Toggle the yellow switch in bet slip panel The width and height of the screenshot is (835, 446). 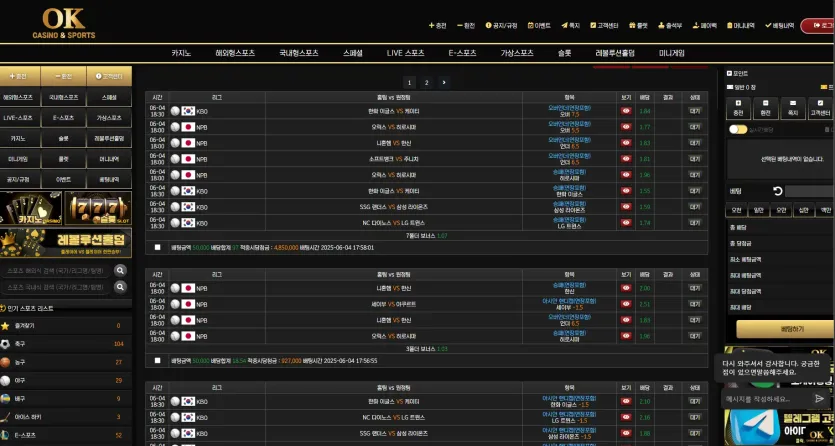pyautogui.click(x=738, y=129)
